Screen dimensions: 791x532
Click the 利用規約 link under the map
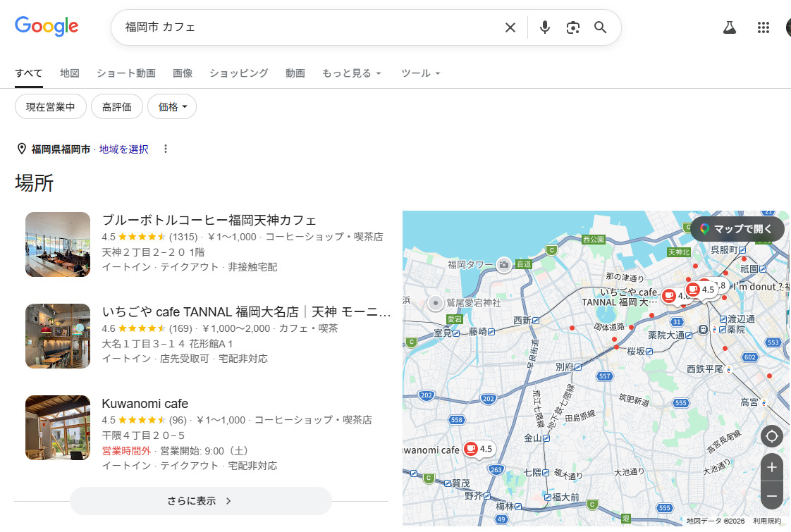[767, 521]
